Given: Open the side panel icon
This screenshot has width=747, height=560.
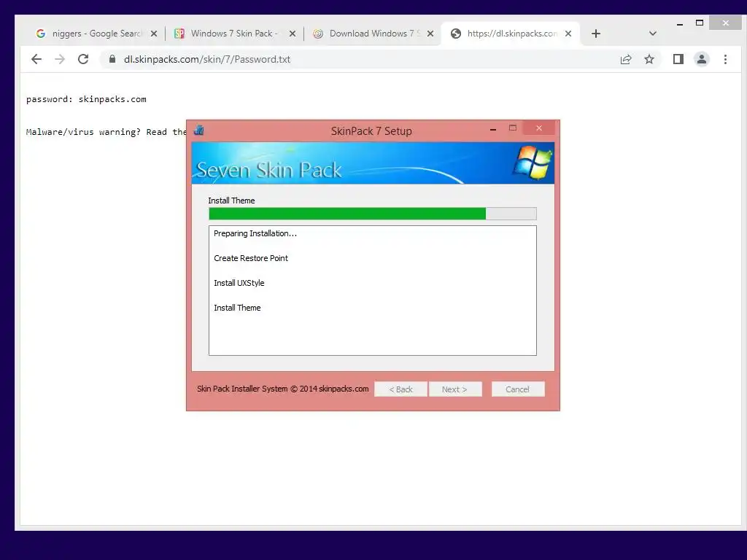Looking at the screenshot, I should 678,59.
